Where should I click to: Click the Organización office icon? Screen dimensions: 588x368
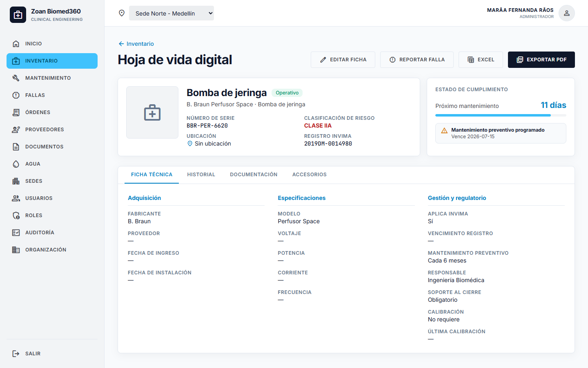coord(16,250)
